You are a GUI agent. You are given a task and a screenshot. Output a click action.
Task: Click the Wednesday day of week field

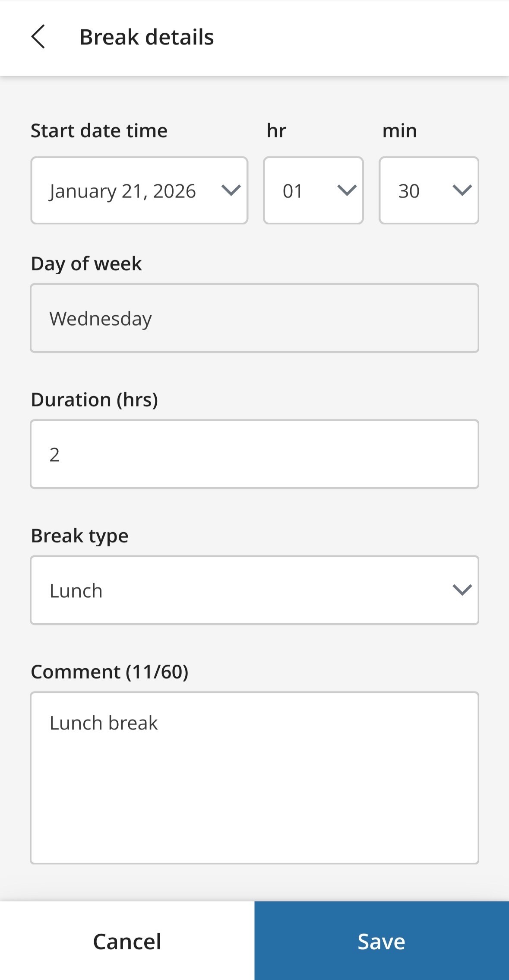[x=254, y=318]
